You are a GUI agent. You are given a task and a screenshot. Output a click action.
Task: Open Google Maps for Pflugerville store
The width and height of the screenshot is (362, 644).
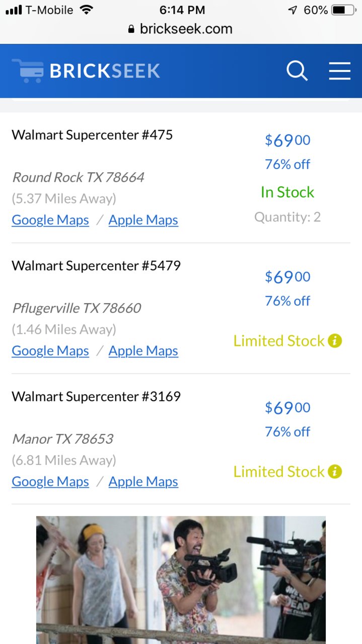[x=50, y=351]
